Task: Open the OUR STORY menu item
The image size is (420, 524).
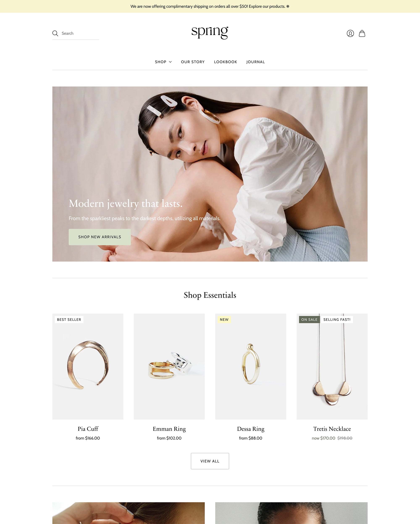Action: [x=193, y=62]
